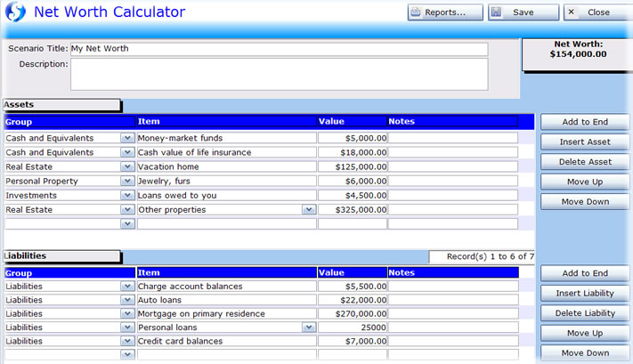Click the app logo icon beside the title
This screenshot has height=364, width=633.
[x=14, y=13]
